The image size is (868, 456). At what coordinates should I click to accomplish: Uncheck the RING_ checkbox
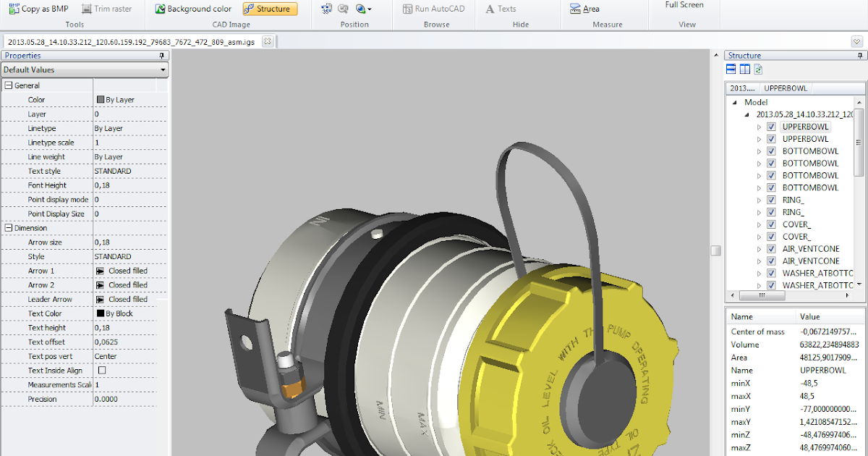772,199
